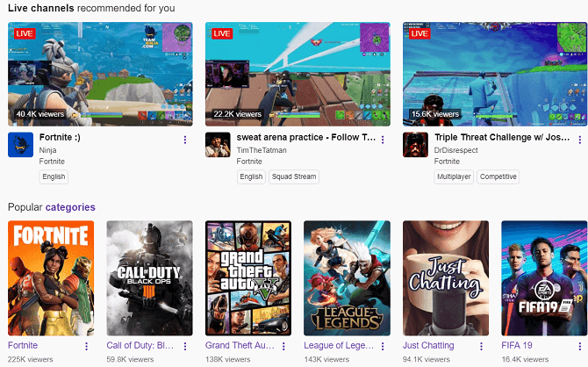The width and height of the screenshot is (588, 367).
Task: Open options menu for TimTheTatman's stream
Action: click(x=382, y=140)
